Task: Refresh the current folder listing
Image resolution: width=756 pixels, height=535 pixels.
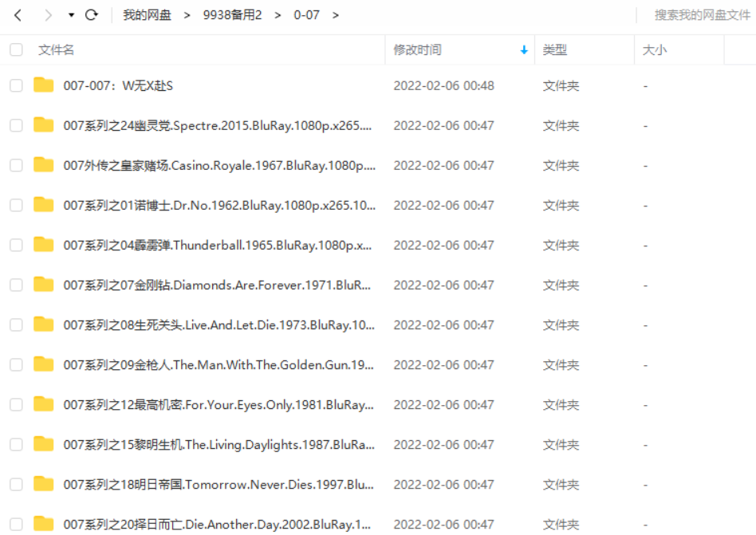Action: pyautogui.click(x=92, y=15)
